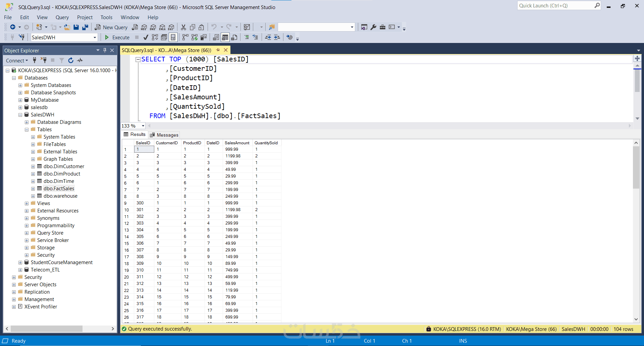Open the 133 % zoom dropdown
The width and height of the screenshot is (644, 346).
(x=143, y=126)
